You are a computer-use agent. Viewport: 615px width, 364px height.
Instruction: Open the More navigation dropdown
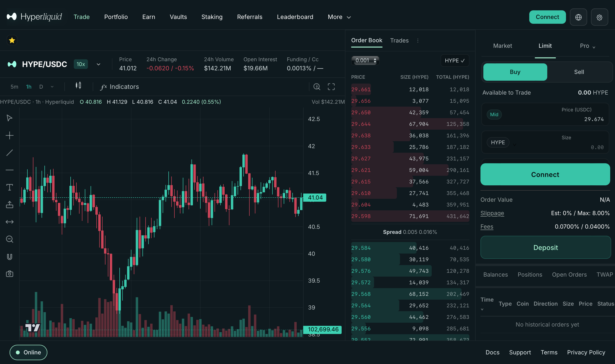339,17
